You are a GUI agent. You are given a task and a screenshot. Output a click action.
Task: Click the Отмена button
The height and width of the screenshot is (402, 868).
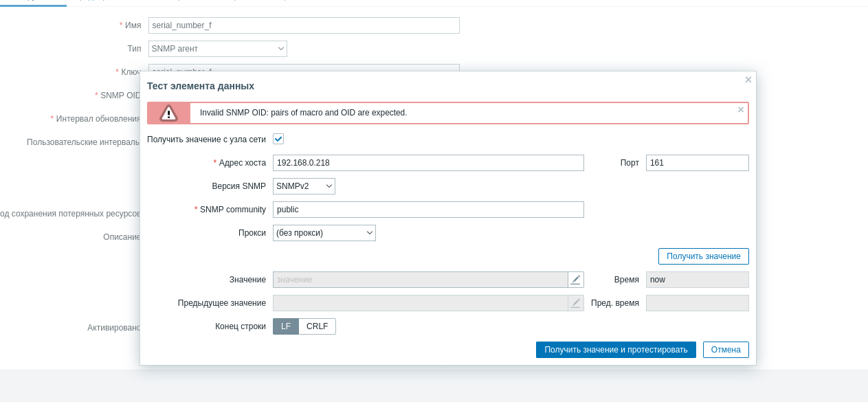(x=726, y=350)
